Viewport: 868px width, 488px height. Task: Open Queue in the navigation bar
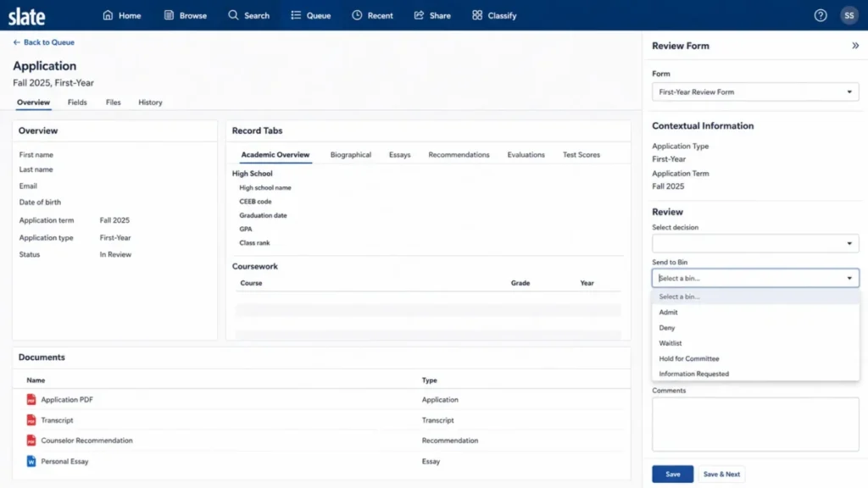pos(310,15)
